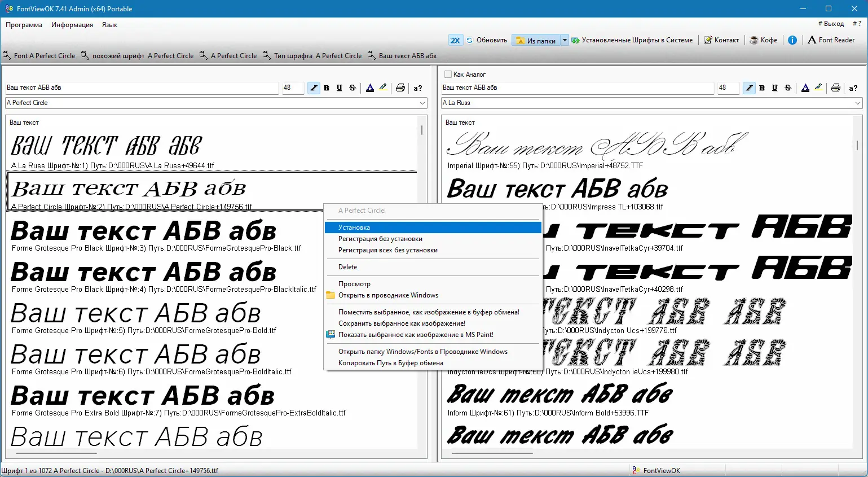The image size is (868, 477).
Task: Edit the left panel preview text field
Action: (x=142, y=88)
